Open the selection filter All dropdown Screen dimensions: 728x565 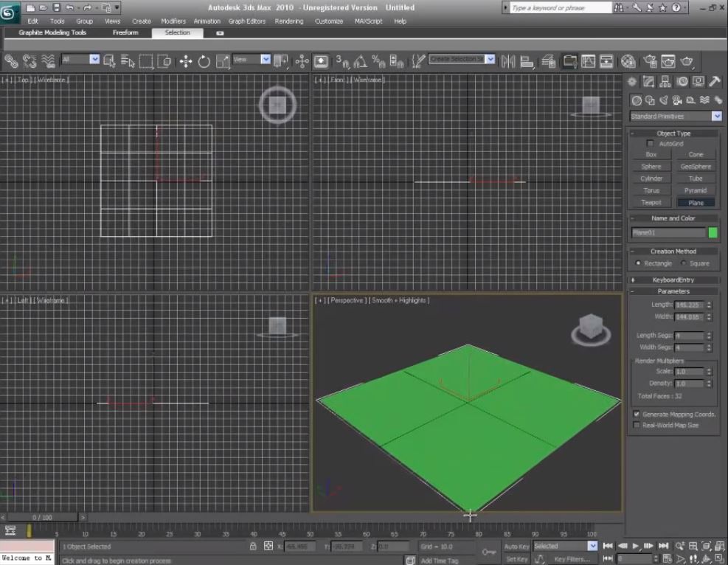pos(80,60)
